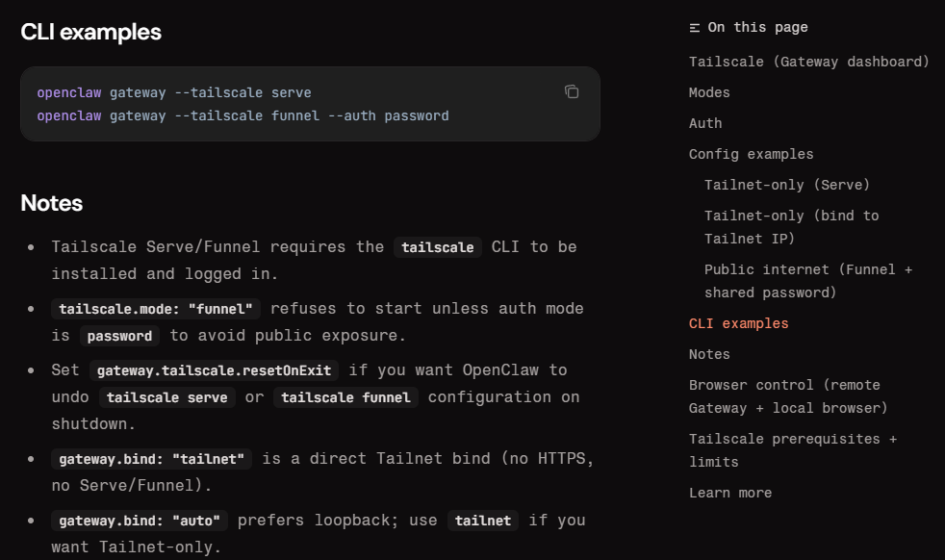
Task: Click the inline 'password' code tag
Action: click(119, 337)
